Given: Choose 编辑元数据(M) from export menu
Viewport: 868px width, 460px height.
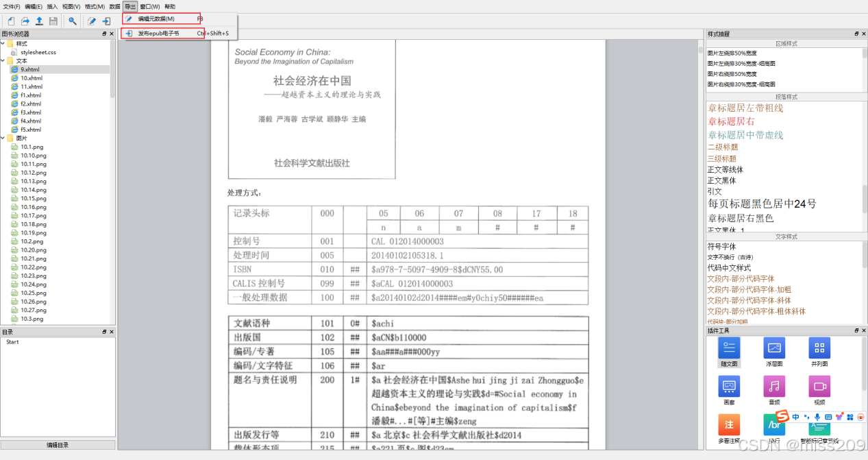Looking at the screenshot, I should click(x=179, y=19).
